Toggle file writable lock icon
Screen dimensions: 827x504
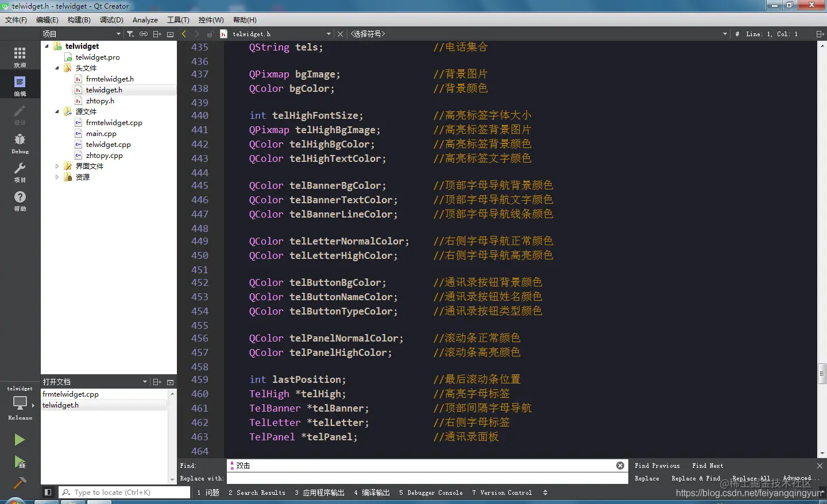coord(210,34)
